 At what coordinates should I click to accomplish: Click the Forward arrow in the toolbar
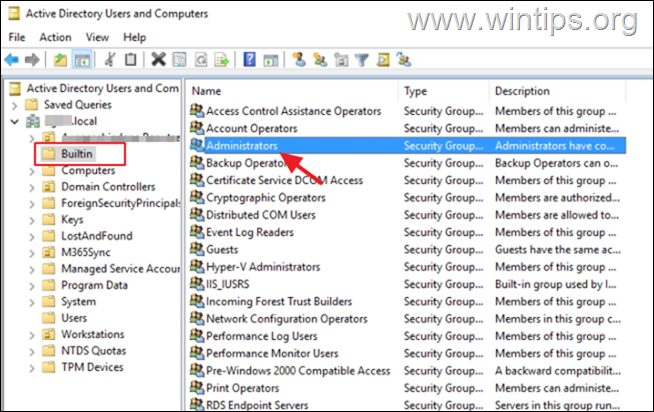pyautogui.click(x=32, y=60)
